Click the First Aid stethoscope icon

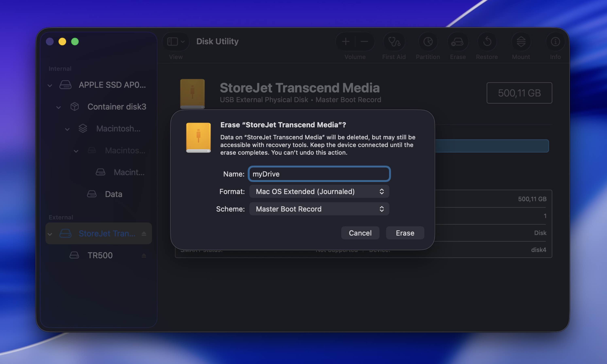pos(394,41)
